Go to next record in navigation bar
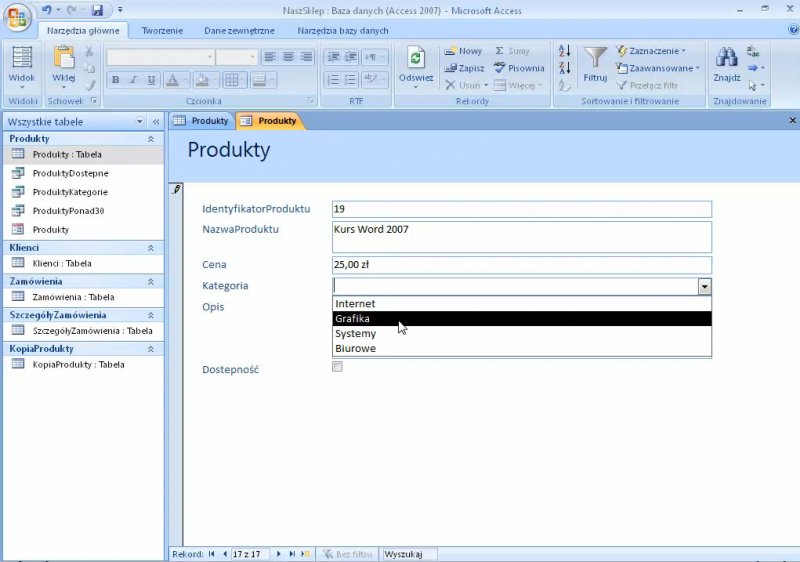The width and height of the screenshot is (800, 562). click(279, 554)
